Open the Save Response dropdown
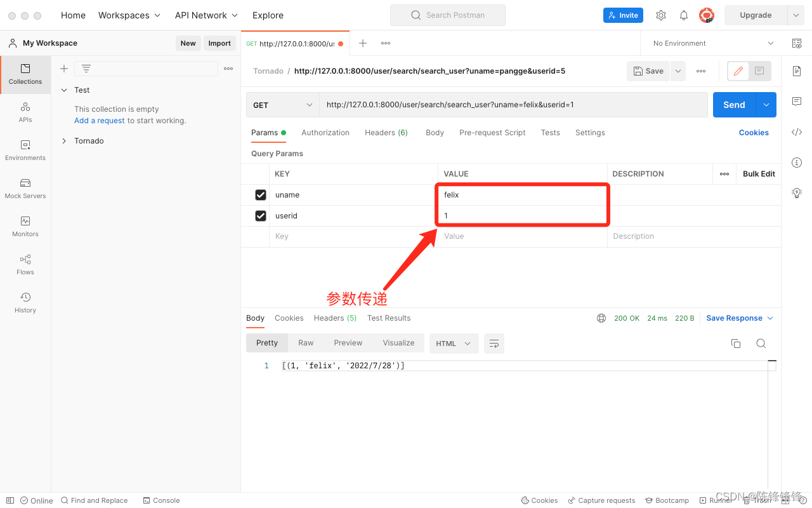Screen dimensions: 812x508 [740, 318]
